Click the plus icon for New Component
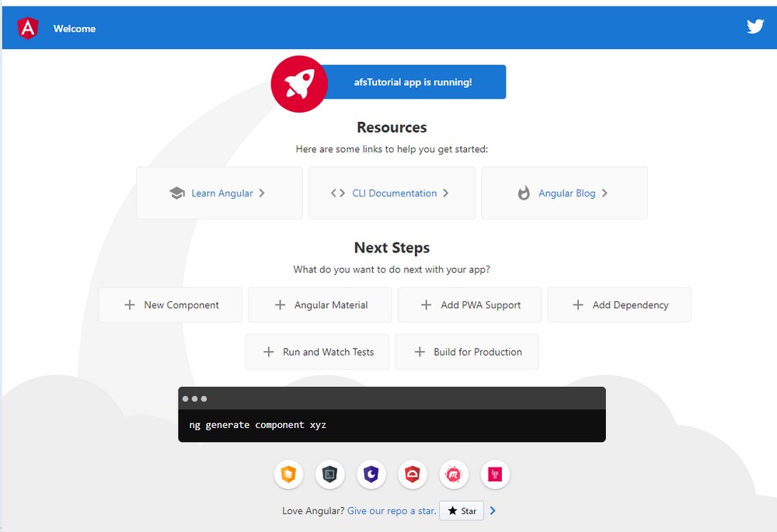Viewport: 777px width, 532px height. (130, 305)
